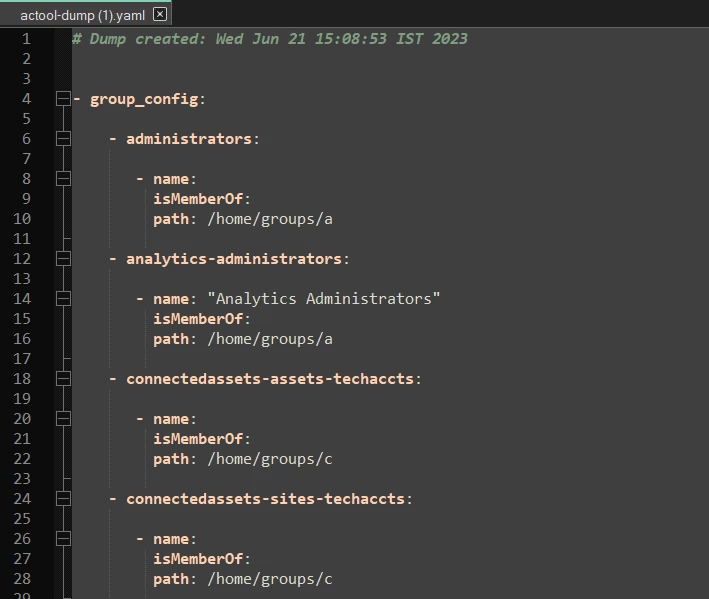Click the administrators key on line 6
The image size is (709, 599).
pyautogui.click(x=189, y=139)
